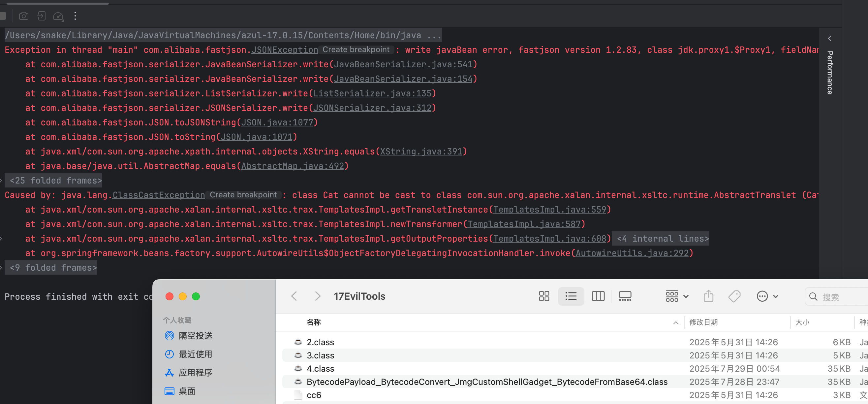The height and width of the screenshot is (404, 868).
Task: Click the exit/redirect arrow toolbar icon
Action: click(41, 16)
